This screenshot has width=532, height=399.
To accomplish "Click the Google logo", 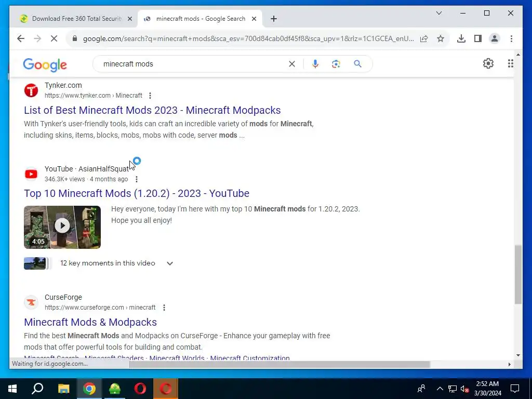I will pyautogui.click(x=45, y=64).
